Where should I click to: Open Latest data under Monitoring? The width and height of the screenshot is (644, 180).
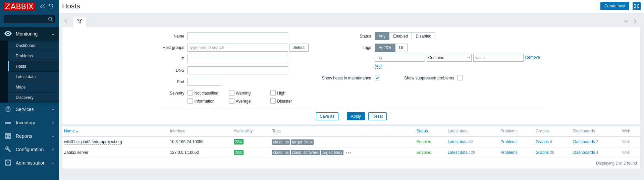click(x=33, y=77)
